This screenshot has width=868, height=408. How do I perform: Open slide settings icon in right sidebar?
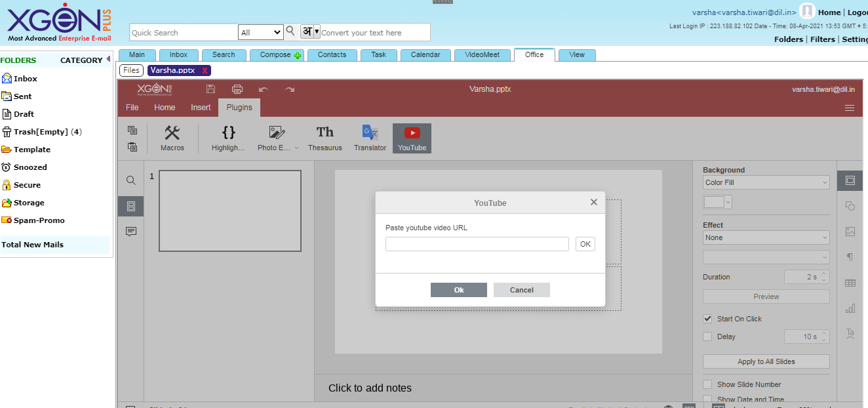850,180
